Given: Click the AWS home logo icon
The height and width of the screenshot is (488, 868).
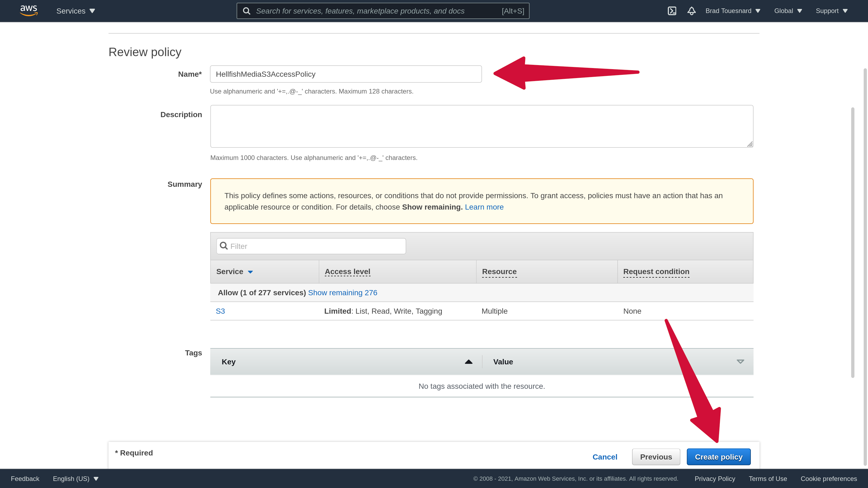Looking at the screenshot, I should point(28,11).
